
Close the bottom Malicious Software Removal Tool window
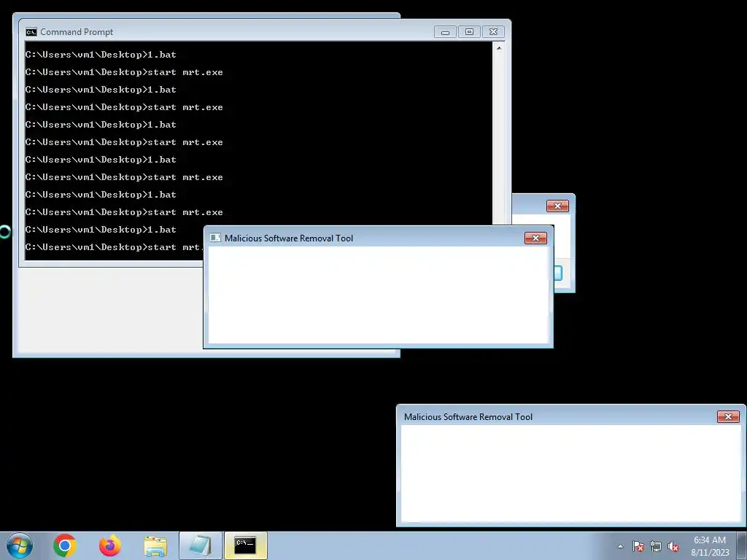click(x=728, y=416)
